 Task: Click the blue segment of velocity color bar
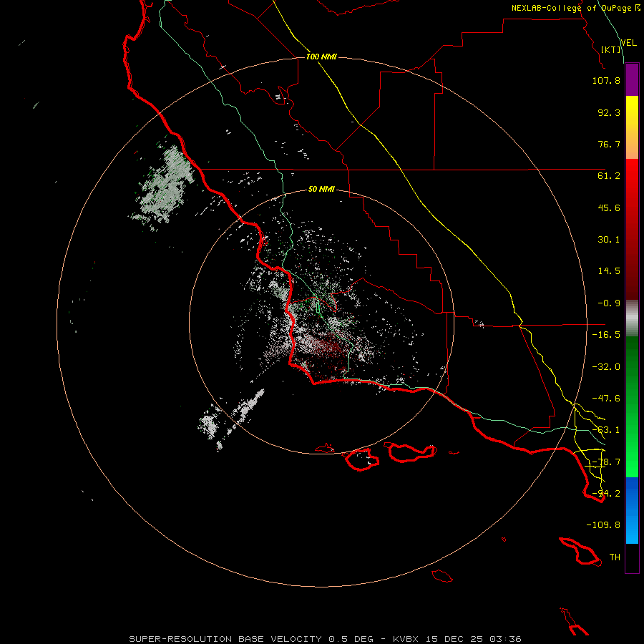point(632,510)
